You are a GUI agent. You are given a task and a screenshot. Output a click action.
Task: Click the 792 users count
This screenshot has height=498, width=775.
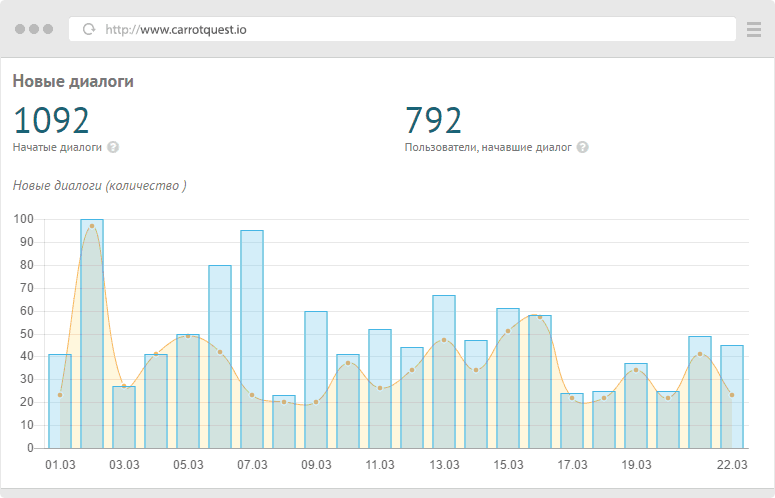(433, 120)
